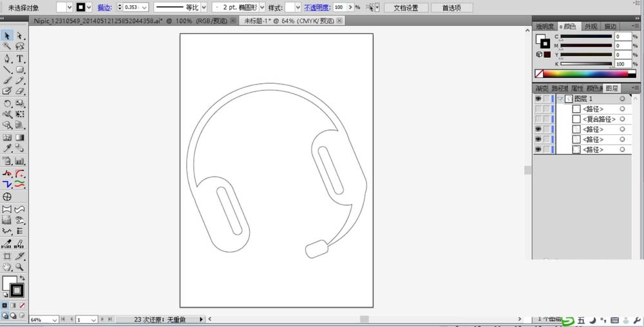
Task: Pick the Eraser tool
Action: pos(19,91)
